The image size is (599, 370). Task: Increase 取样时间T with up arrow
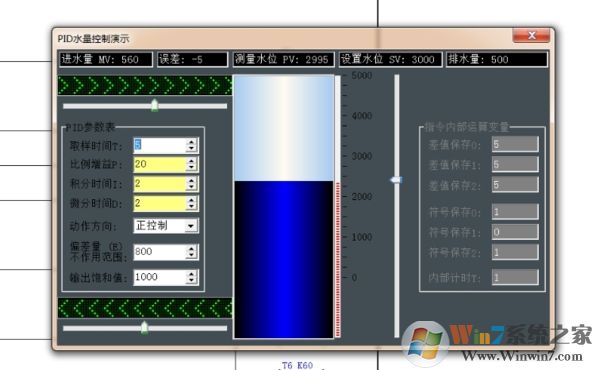[191, 142]
